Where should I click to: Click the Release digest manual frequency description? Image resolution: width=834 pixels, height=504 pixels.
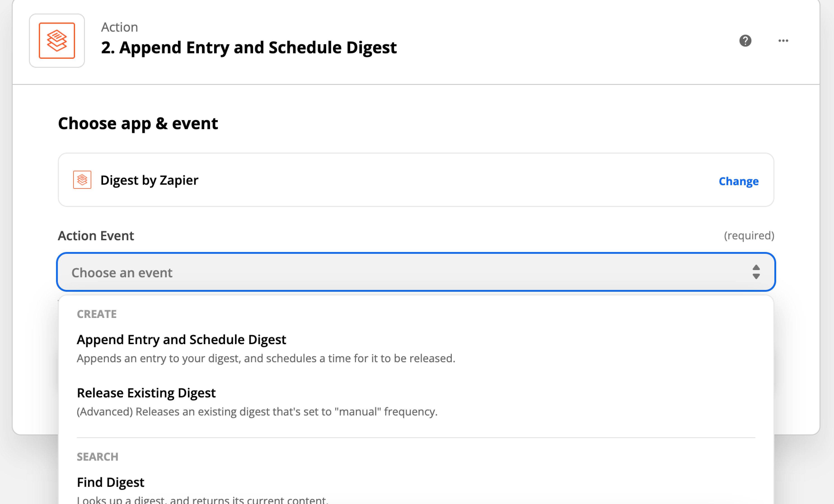[257, 412]
